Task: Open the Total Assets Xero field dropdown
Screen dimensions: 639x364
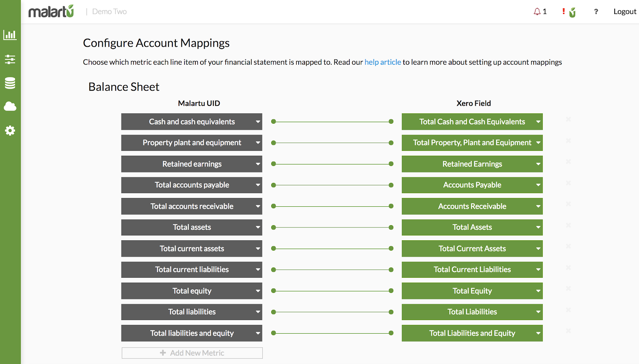Action: coord(472,227)
